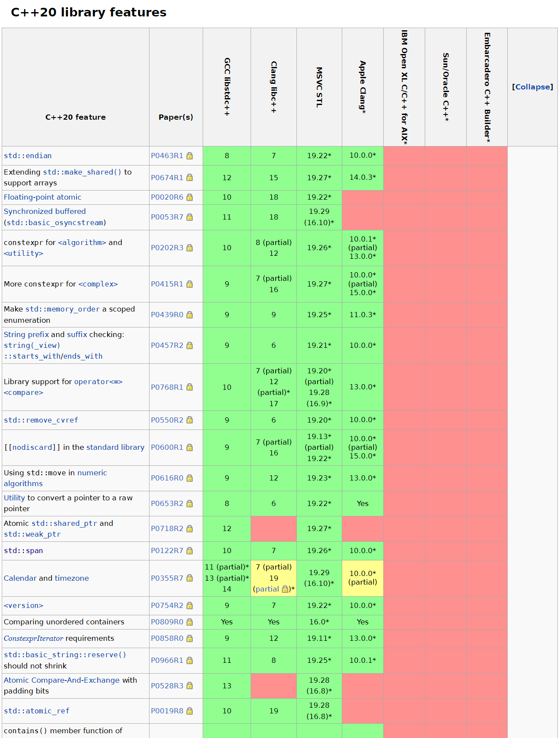Open the timezone link

(71, 578)
